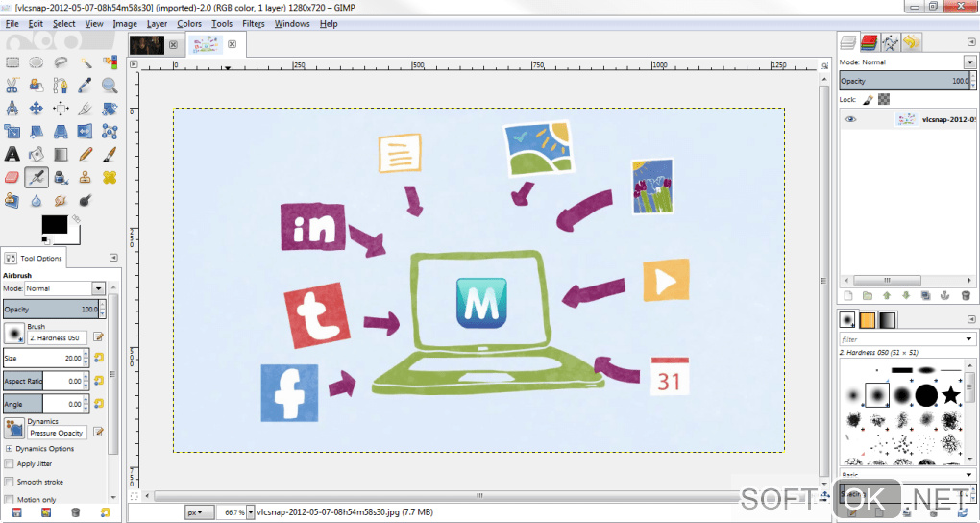Select the Blend gradient tool
This screenshot has width=980, height=523.
61,154
